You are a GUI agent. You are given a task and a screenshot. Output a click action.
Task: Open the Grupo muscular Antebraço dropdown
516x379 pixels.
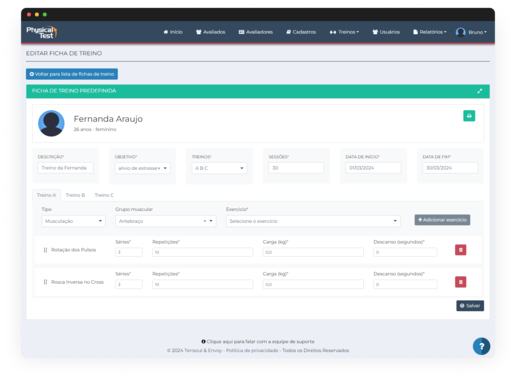(166, 221)
